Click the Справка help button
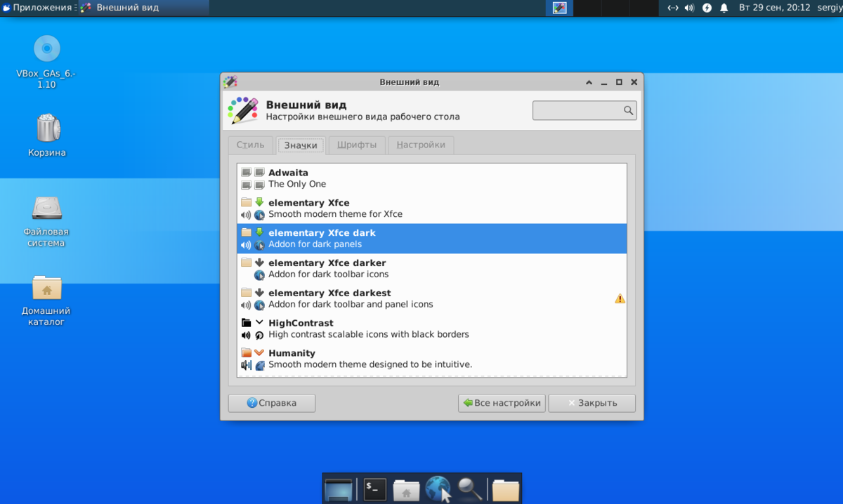This screenshot has height=504, width=843. [272, 403]
